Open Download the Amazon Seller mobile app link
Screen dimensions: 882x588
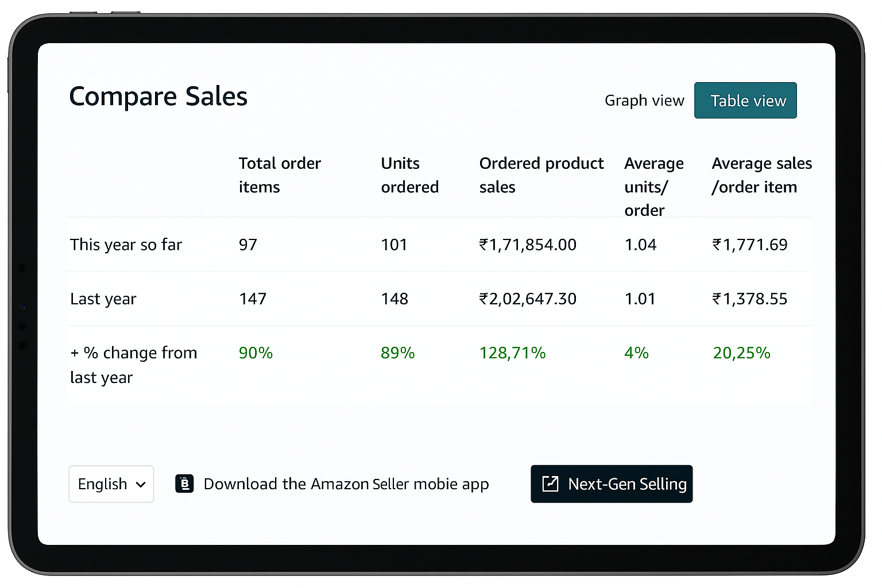coord(346,484)
